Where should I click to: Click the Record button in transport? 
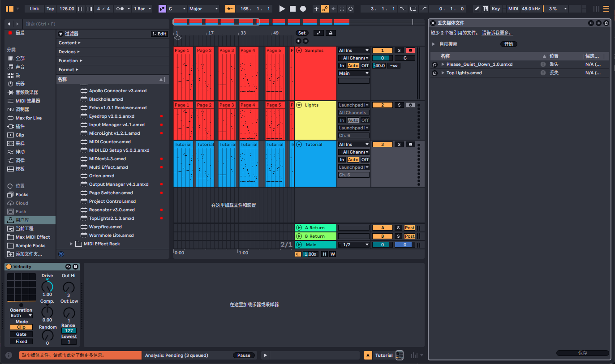pos(303,9)
